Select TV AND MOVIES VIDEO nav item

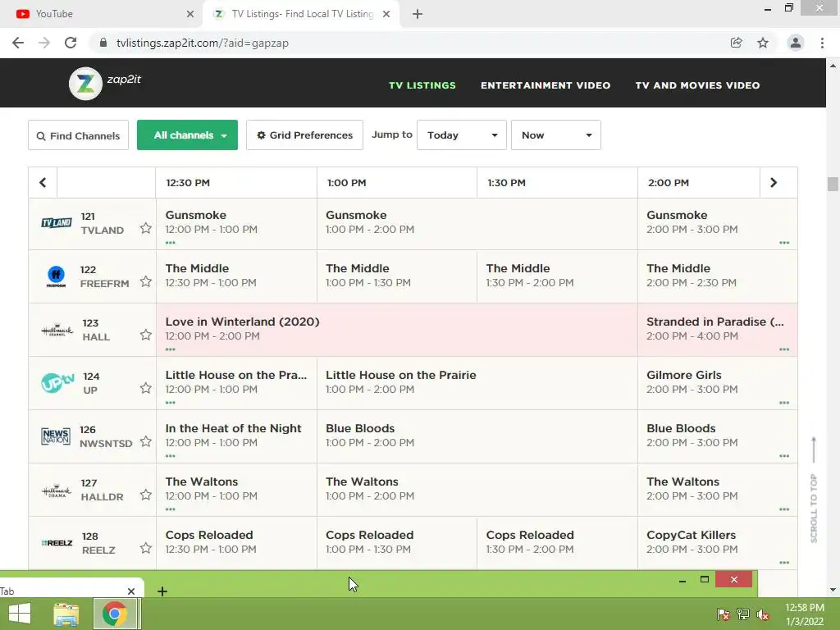pyautogui.click(x=697, y=85)
